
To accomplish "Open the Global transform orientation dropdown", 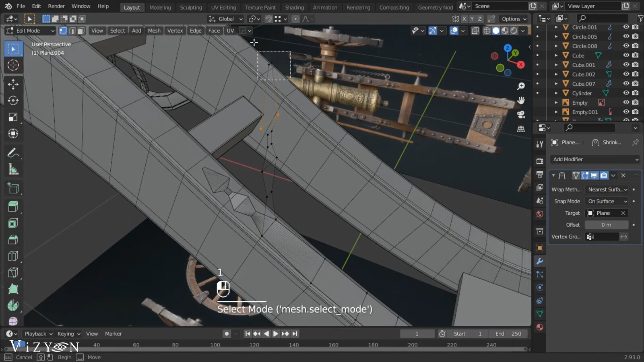I will pos(226,19).
